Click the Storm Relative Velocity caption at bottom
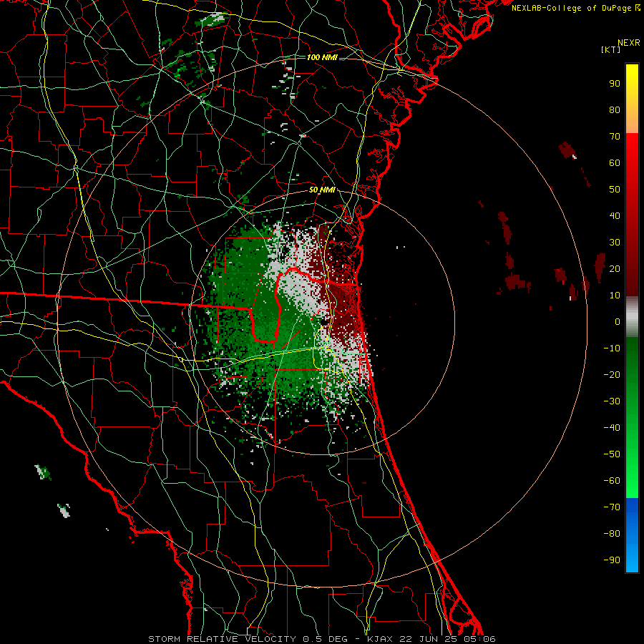This screenshot has height=644, width=644. click(322, 639)
